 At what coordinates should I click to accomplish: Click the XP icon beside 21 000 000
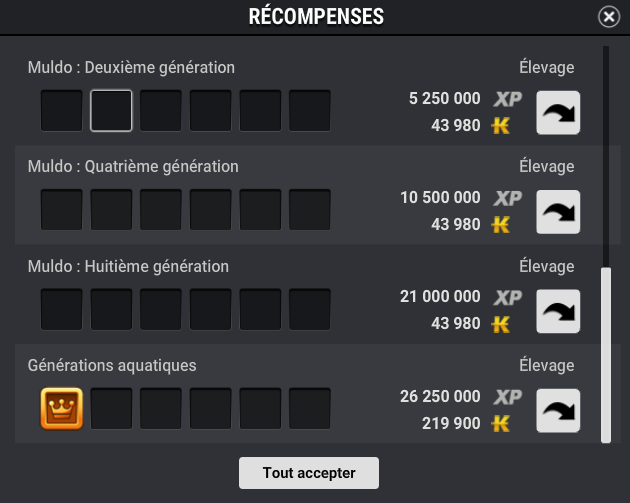coord(507,298)
